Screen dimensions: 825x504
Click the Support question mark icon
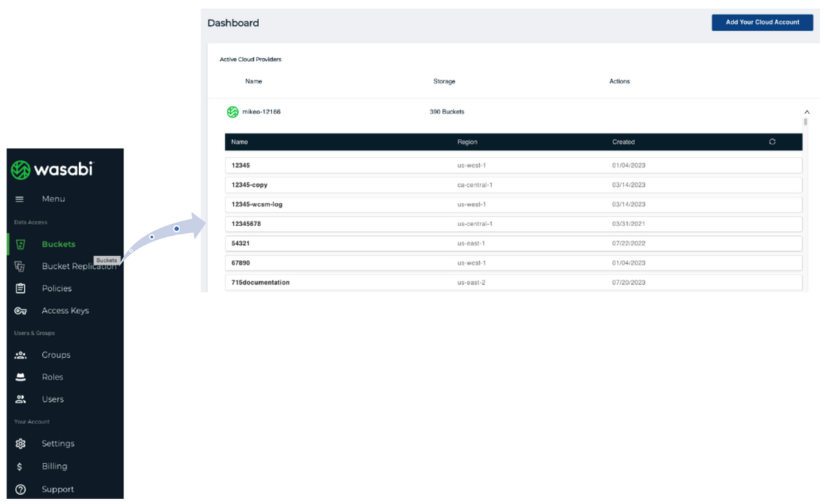point(21,490)
